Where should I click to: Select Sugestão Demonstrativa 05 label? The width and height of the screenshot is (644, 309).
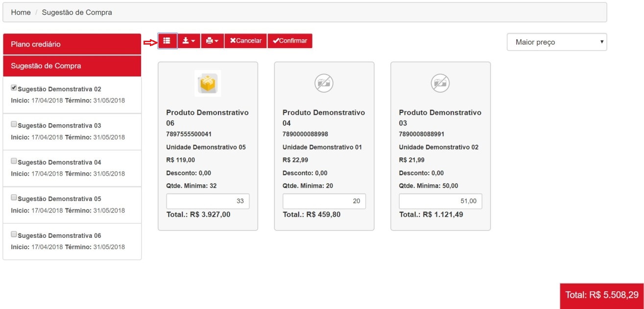(x=59, y=199)
